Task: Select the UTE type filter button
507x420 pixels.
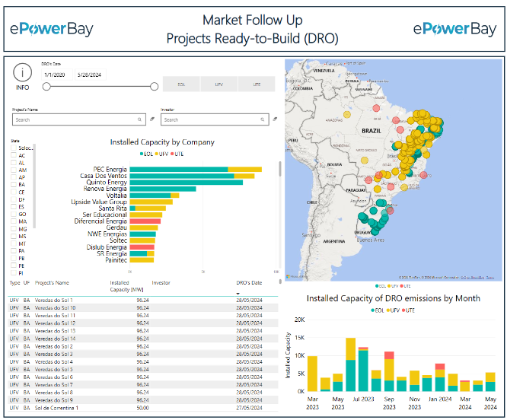Action: (x=257, y=84)
